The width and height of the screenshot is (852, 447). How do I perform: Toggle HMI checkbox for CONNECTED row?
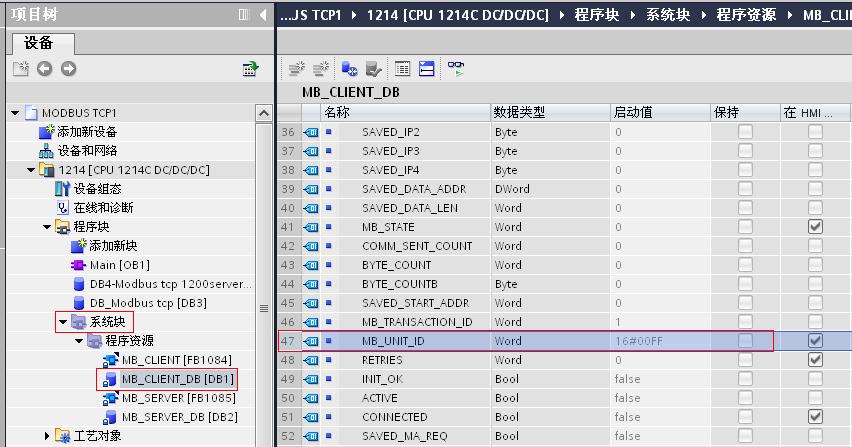point(815,417)
